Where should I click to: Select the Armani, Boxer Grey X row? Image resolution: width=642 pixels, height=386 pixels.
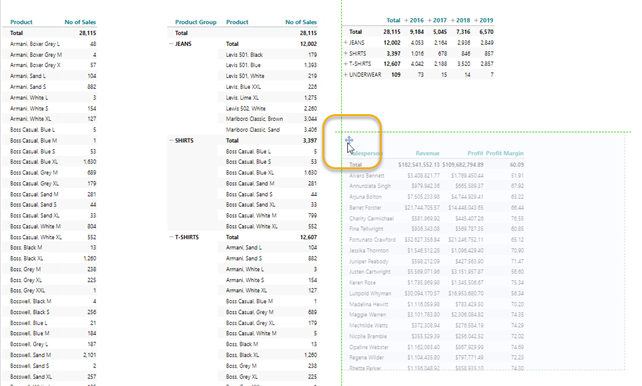(50, 65)
